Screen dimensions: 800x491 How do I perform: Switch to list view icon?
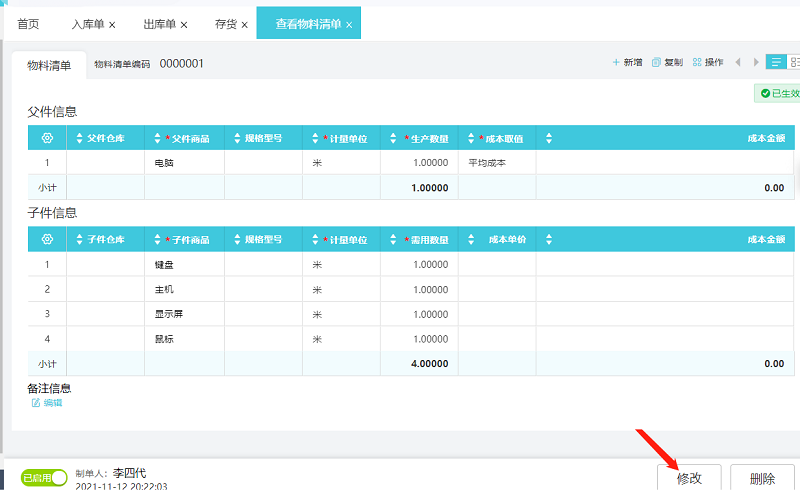pyautogui.click(x=776, y=62)
